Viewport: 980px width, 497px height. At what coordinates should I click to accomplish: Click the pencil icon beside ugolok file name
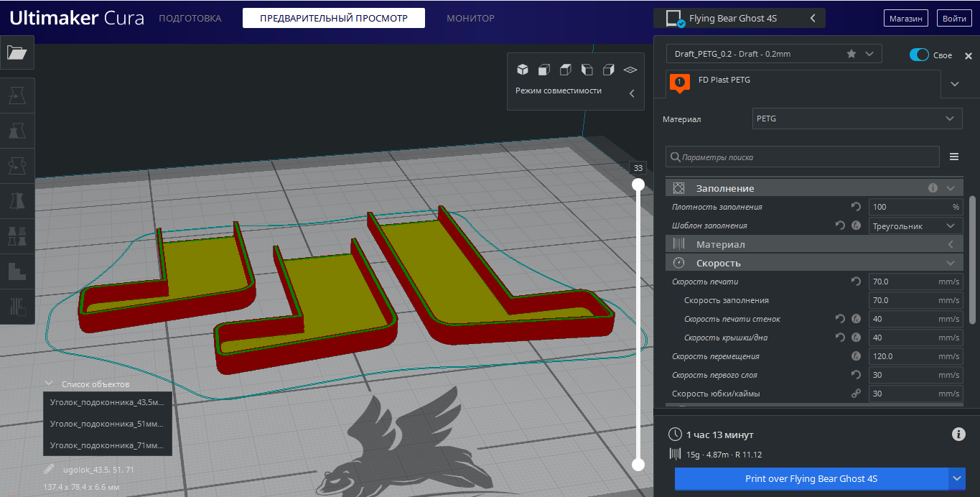[49, 470]
